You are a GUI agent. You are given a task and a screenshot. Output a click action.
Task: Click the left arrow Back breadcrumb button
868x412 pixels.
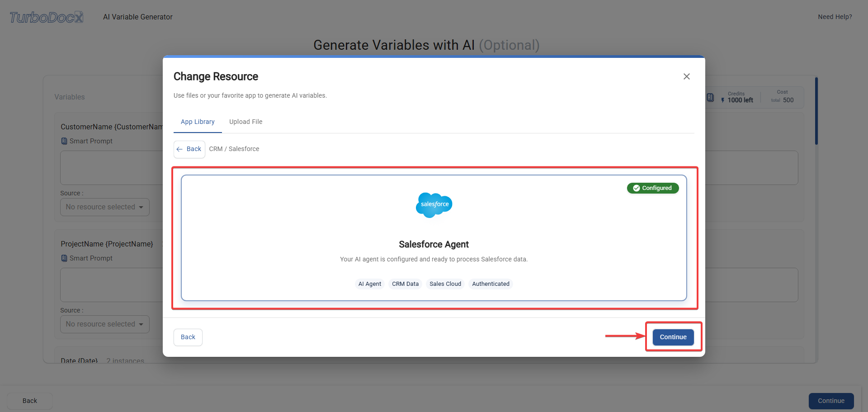pyautogui.click(x=189, y=149)
